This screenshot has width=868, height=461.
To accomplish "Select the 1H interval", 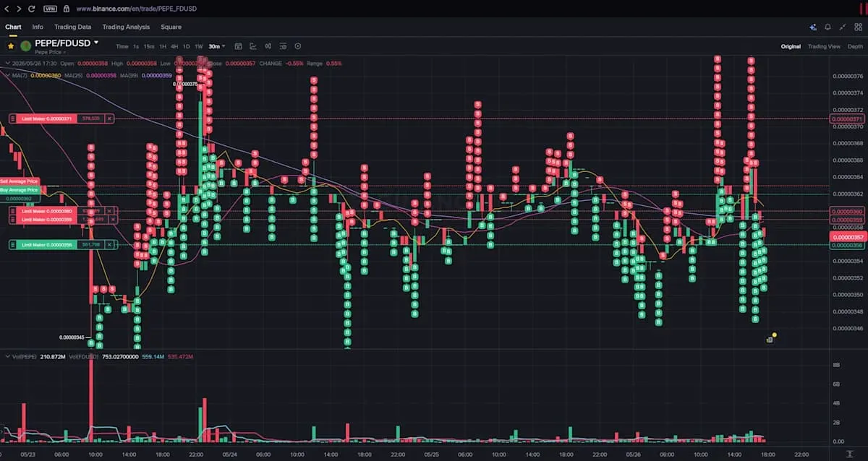I will tap(163, 46).
